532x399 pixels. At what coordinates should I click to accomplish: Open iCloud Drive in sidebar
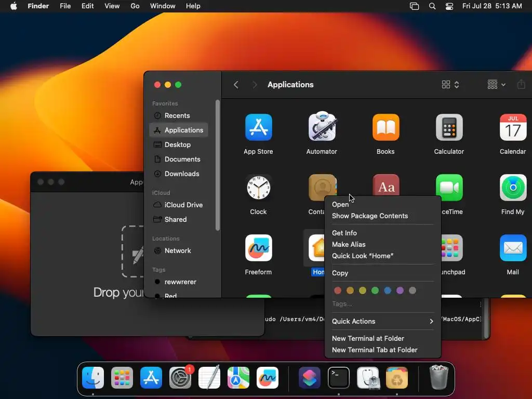tap(179, 205)
